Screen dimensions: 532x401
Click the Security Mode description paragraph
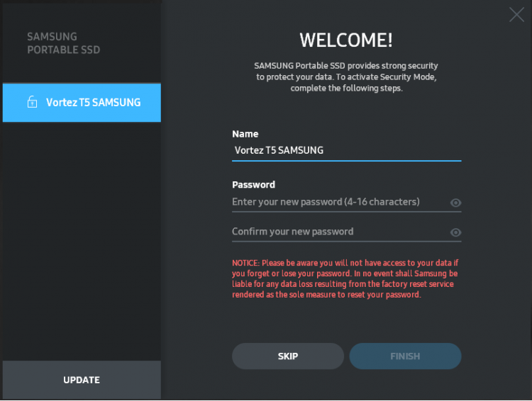point(346,77)
